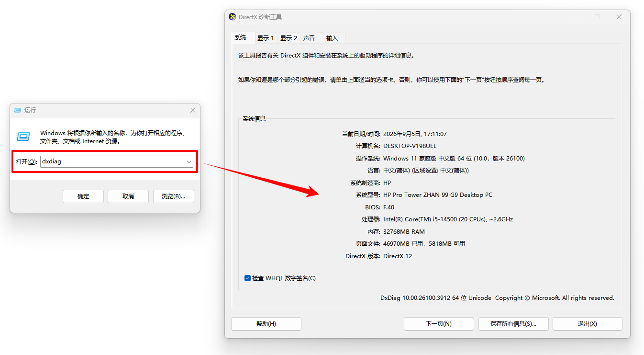Screen dimensions: 644x355
Task: Click 取消 in the Run dialog
Action: tap(128, 196)
